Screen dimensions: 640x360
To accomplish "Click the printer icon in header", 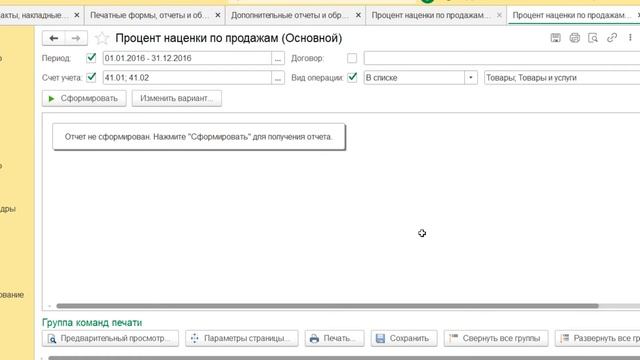I will point(574,38).
